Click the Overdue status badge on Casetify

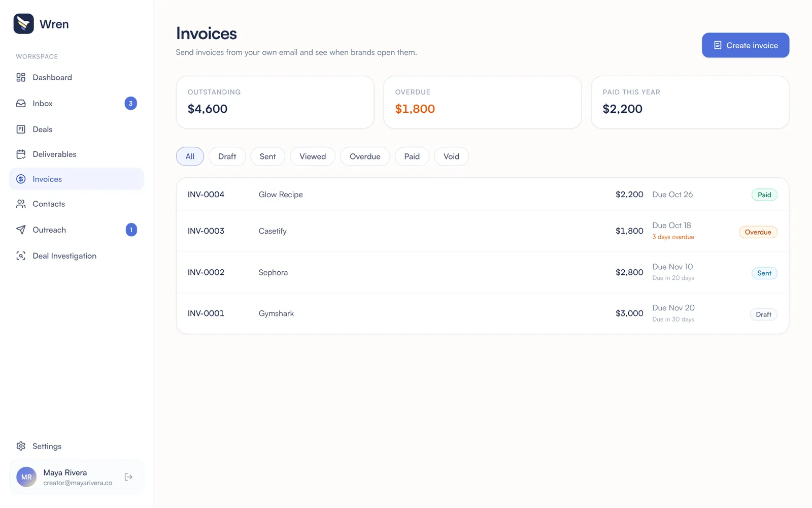click(x=758, y=232)
